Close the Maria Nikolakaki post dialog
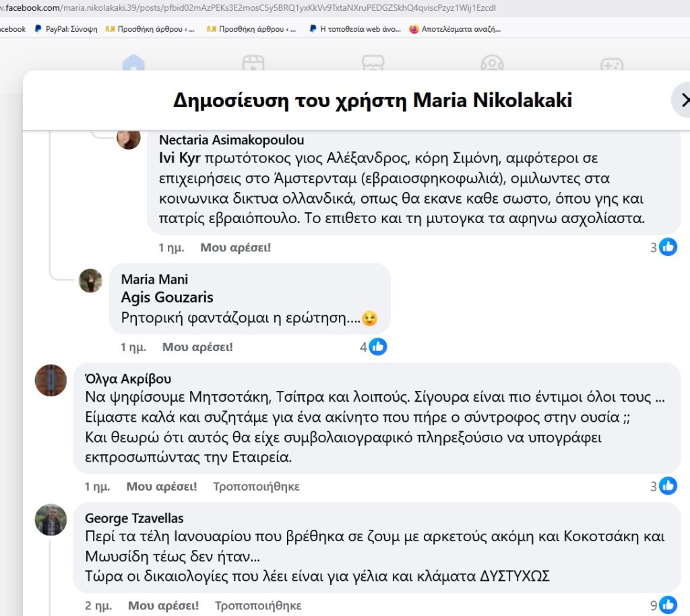Image resolution: width=690 pixels, height=616 pixels. 683,100
